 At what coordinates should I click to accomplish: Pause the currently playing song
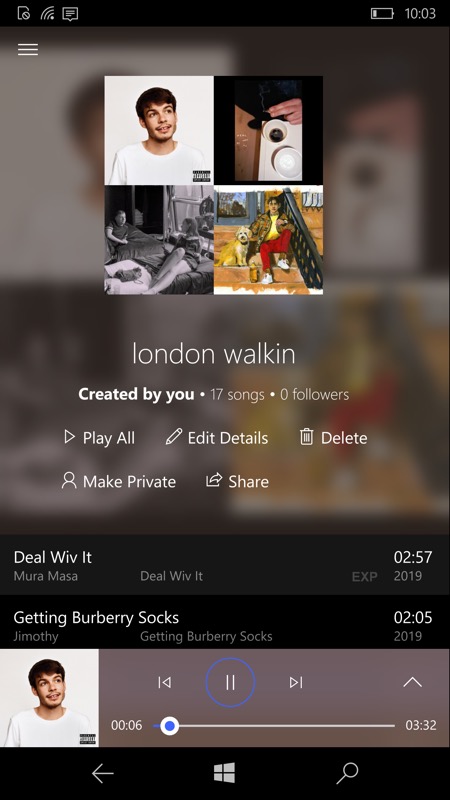click(x=230, y=682)
